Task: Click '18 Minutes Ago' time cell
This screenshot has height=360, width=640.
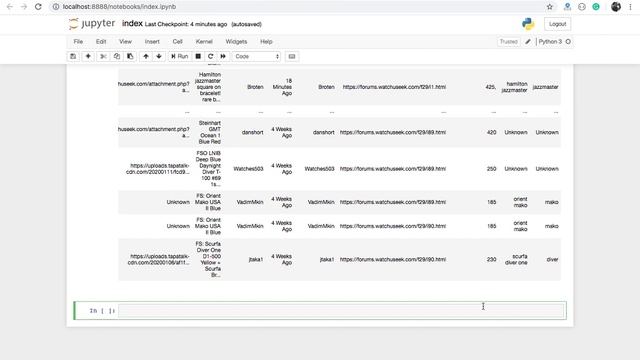Action: pyautogui.click(x=282, y=87)
